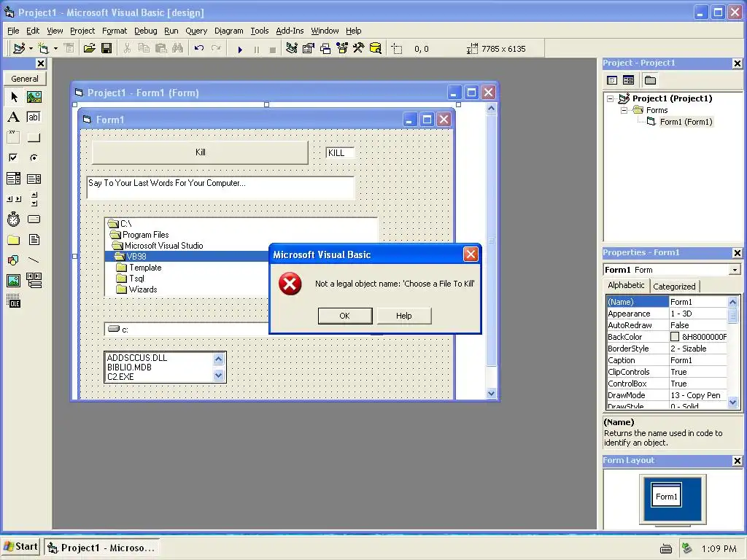Screen dimensions: 747x560
Task: Select Template folder in directory list
Action: pyautogui.click(x=145, y=268)
